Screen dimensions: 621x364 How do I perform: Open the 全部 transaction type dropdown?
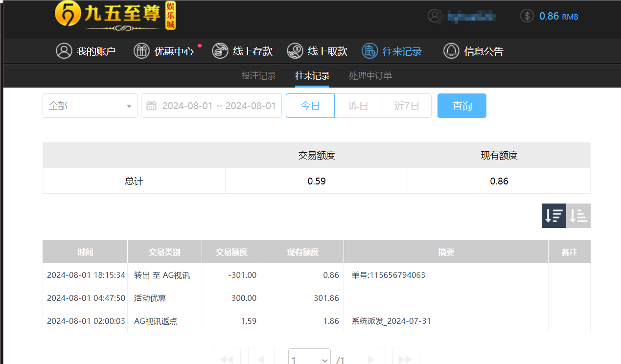pos(90,105)
